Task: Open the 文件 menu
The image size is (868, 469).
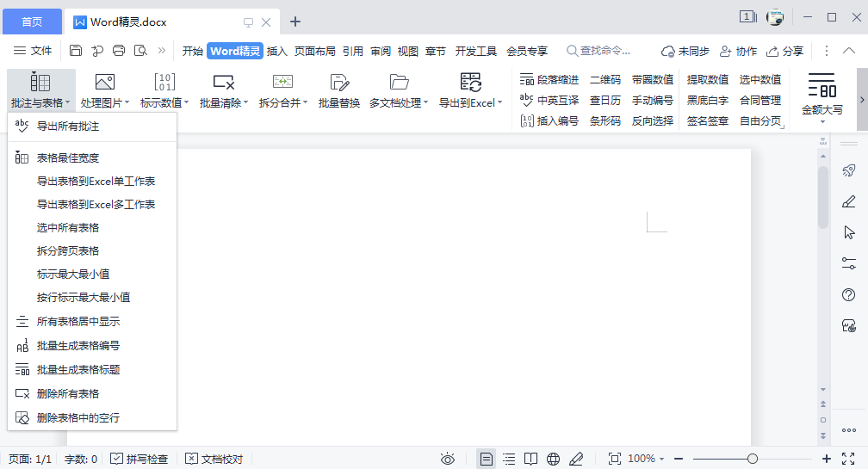Action: click(33, 51)
